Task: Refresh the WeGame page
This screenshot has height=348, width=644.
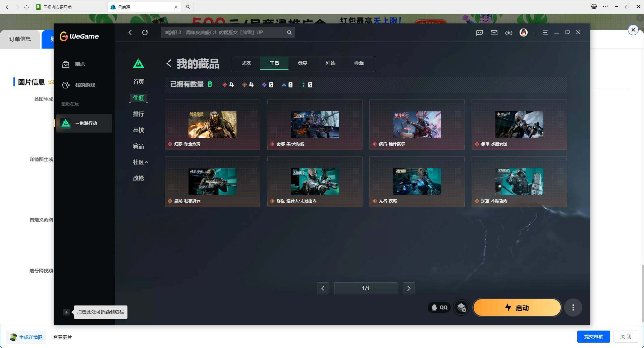Action: pos(145,32)
